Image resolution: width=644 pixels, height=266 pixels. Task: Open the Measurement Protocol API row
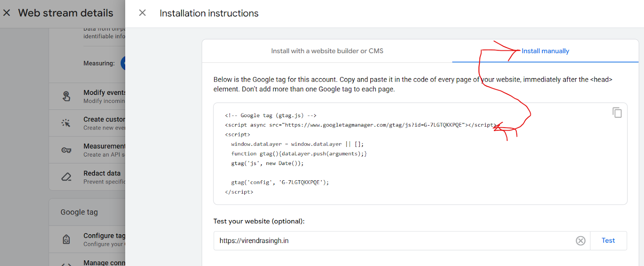point(87,150)
